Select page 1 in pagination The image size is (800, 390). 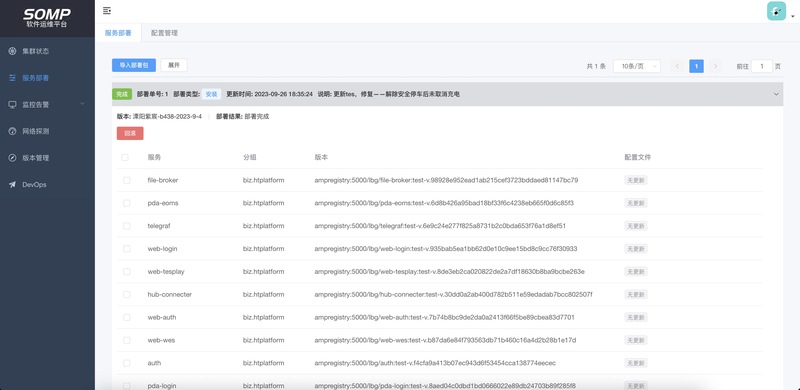tap(696, 66)
